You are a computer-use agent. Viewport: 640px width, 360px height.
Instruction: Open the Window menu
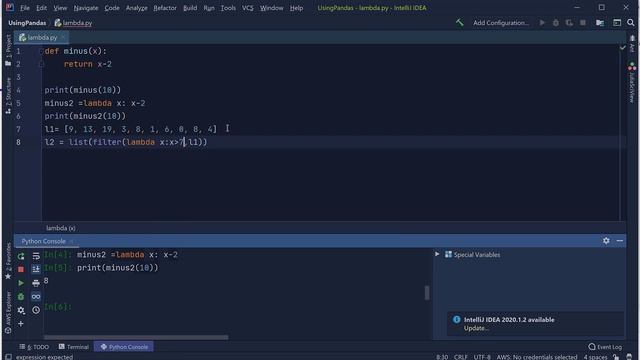[271, 8]
